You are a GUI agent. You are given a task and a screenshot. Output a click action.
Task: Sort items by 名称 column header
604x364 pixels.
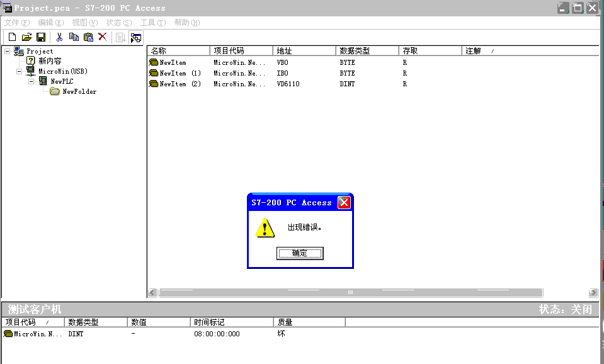click(x=179, y=51)
